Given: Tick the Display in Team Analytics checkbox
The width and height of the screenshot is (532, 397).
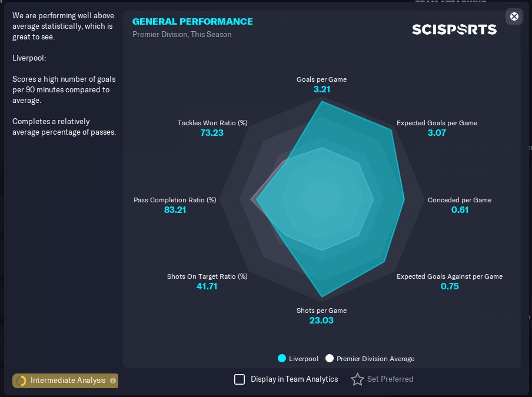Looking at the screenshot, I should pos(240,379).
